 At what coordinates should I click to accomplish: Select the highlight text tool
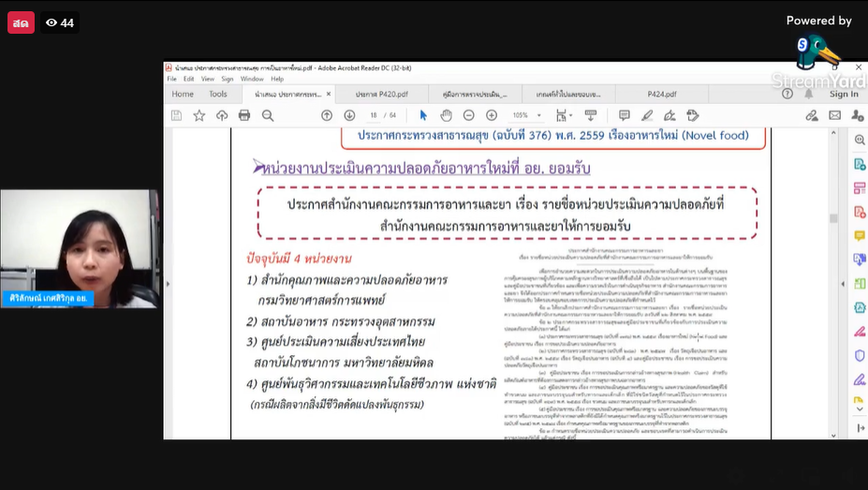(x=647, y=115)
